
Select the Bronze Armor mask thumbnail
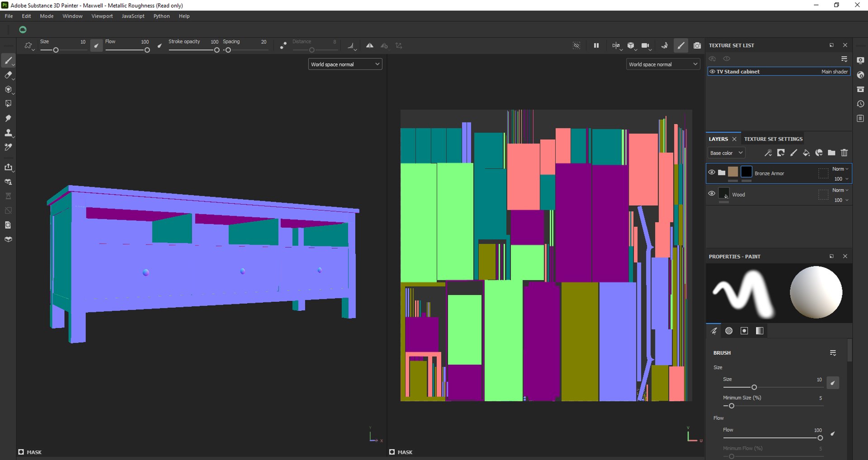[x=746, y=172]
